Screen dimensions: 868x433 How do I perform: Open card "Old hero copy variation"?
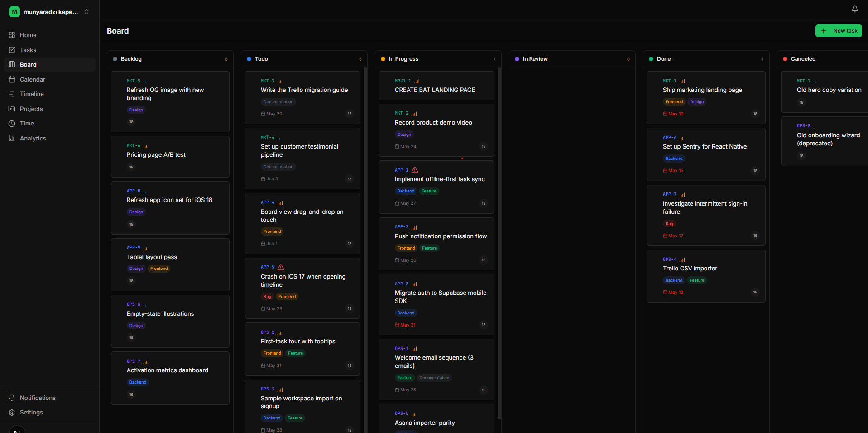pos(825,92)
